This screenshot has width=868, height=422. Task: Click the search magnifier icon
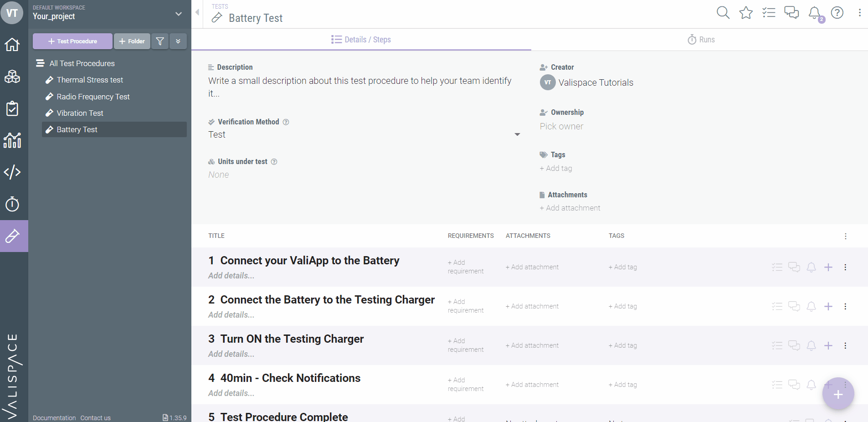pyautogui.click(x=723, y=13)
